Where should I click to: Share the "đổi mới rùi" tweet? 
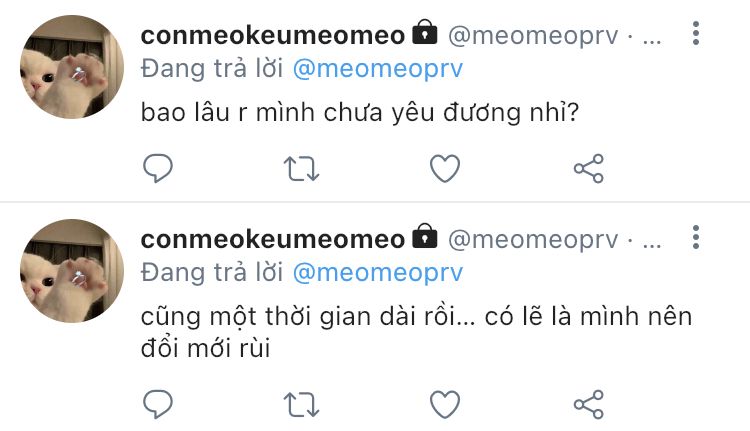tap(589, 404)
